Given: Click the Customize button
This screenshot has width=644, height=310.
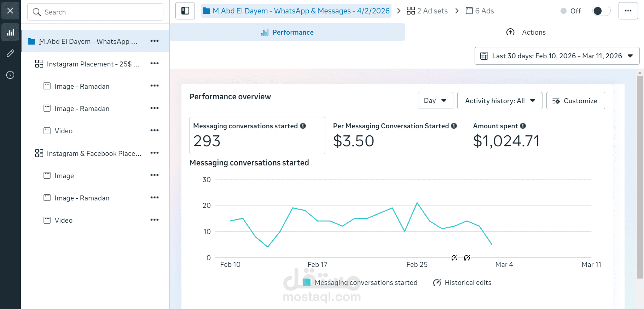Looking at the screenshot, I should tap(575, 101).
